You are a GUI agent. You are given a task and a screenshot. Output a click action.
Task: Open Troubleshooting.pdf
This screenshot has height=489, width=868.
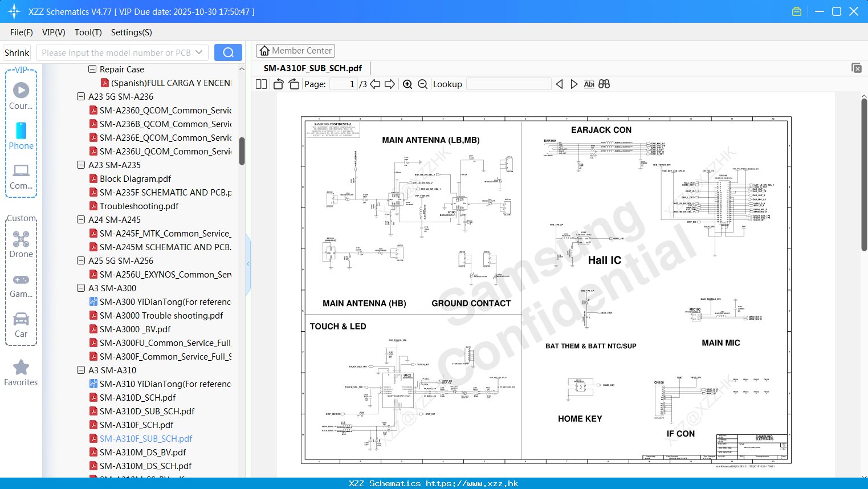pos(139,206)
